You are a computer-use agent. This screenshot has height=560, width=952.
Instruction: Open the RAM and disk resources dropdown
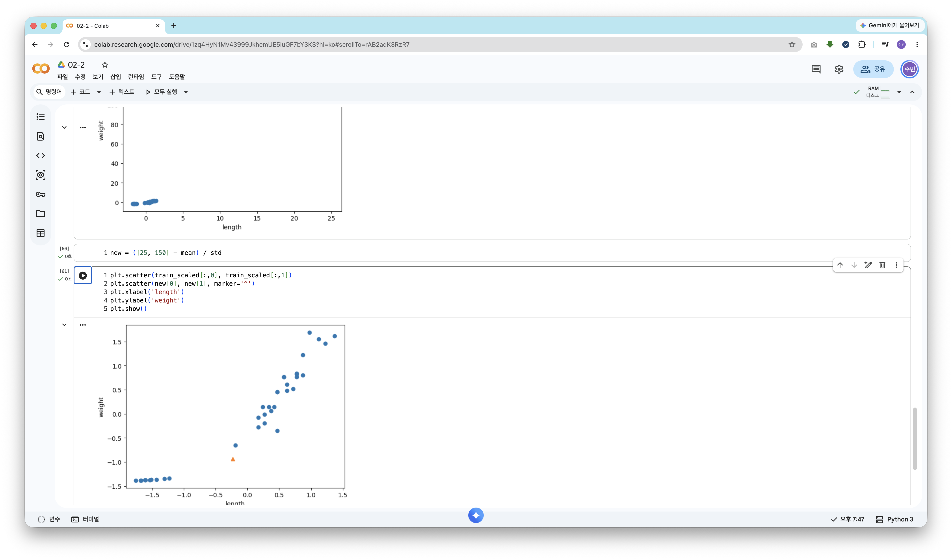coord(899,92)
